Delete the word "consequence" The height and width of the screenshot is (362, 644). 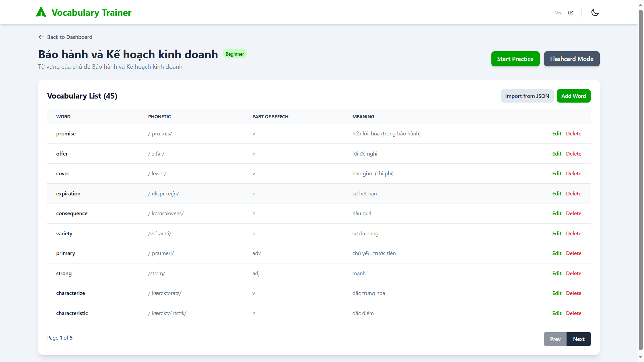coord(573,214)
